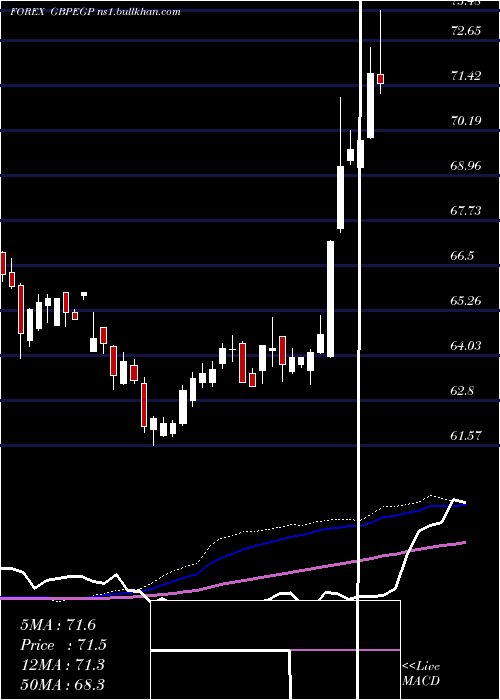This screenshot has width=500, height=700.
Task: Click the 70.19 price axis label
Action: tap(466, 121)
